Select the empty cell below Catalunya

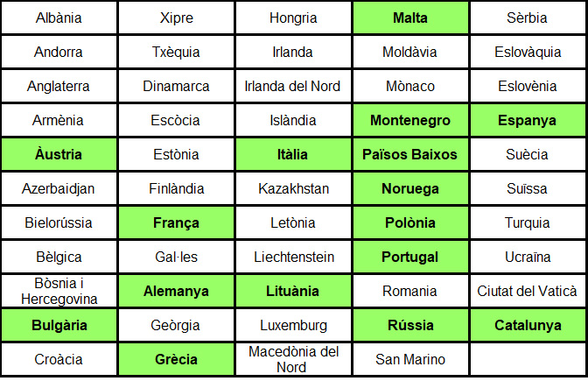pyautogui.click(x=528, y=359)
